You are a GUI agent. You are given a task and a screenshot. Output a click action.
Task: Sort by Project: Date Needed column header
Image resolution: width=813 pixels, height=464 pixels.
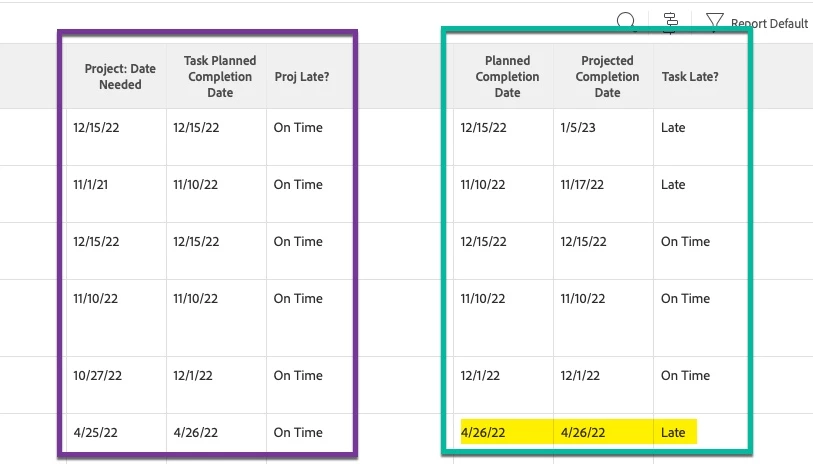[x=120, y=76]
